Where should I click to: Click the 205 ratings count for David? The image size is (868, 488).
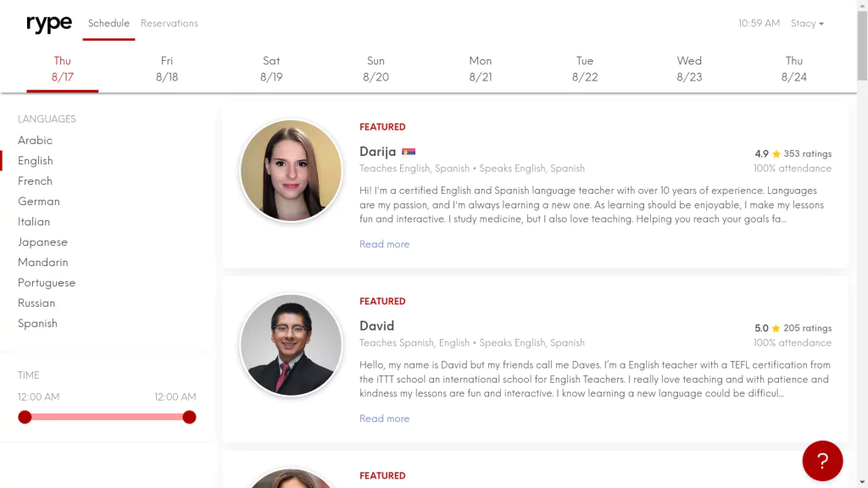click(x=808, y=328)
